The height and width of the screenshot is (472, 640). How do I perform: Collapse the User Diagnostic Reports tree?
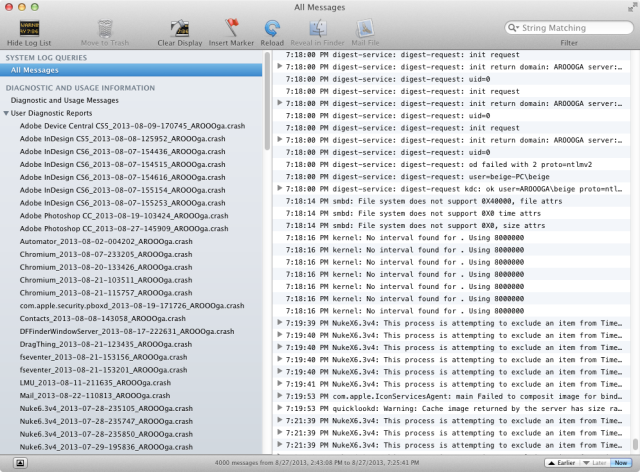tap(6, 113)
